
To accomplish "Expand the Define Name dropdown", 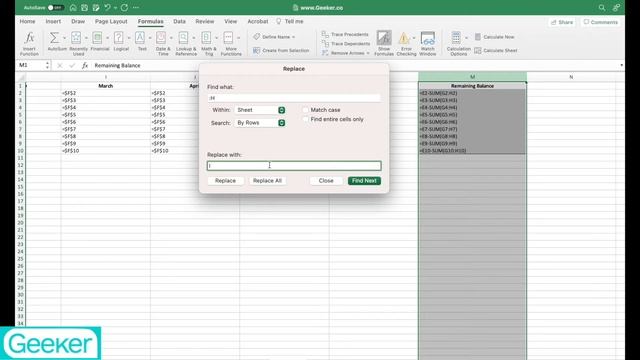I will pos(293,37).
